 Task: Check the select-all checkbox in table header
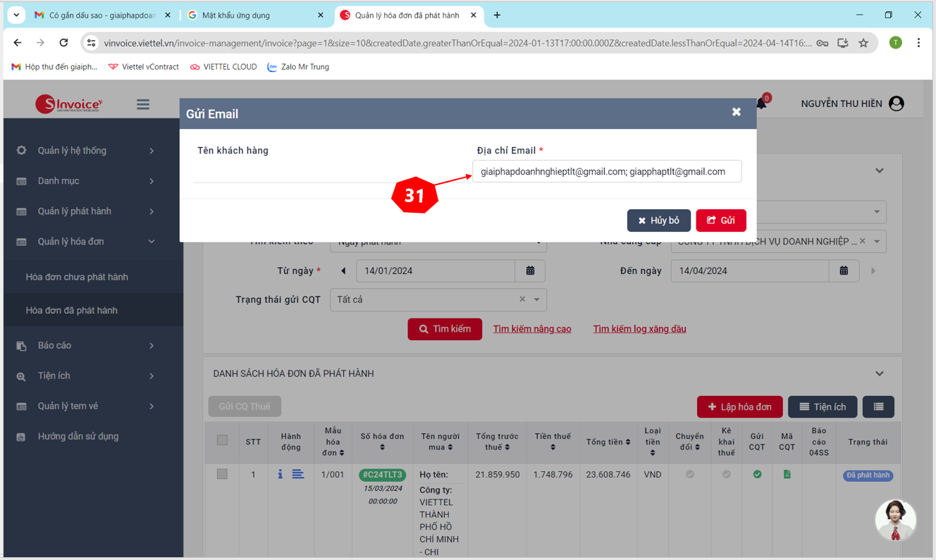pyautogui.click(x=222, y=440)
